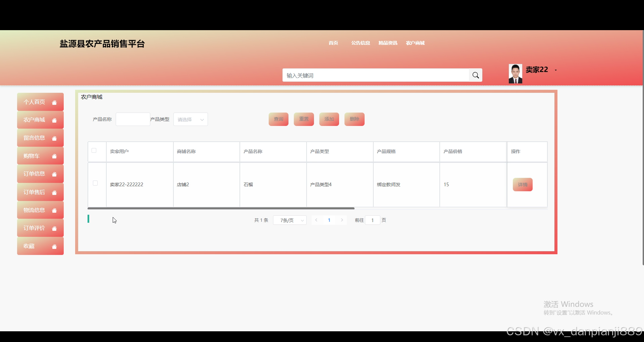Click the 盐源县农产品销售平台 site title
Viewport: 644px width, 342px height.
(102, 44)
